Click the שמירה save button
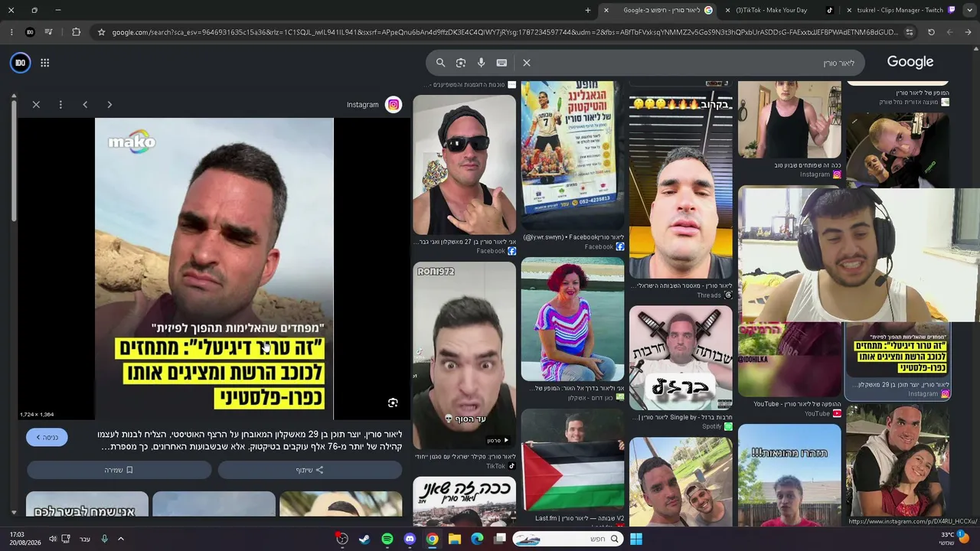980x551 pixels. coord(119,470)
